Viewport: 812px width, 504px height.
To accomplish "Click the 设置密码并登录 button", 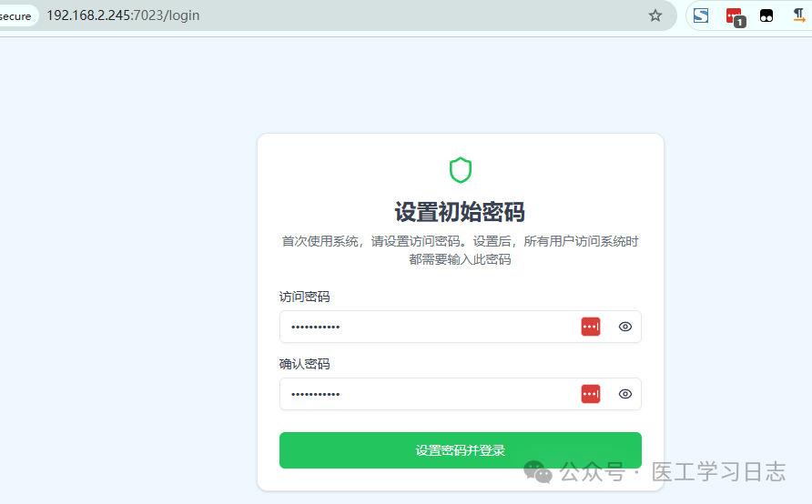I will pyautogui.click(x=461, y=450).
